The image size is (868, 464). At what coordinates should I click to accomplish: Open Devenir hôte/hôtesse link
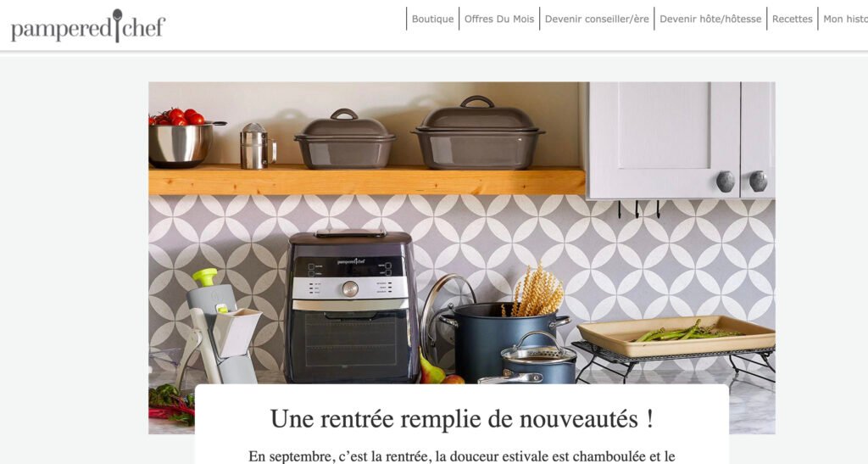[710, 19]
